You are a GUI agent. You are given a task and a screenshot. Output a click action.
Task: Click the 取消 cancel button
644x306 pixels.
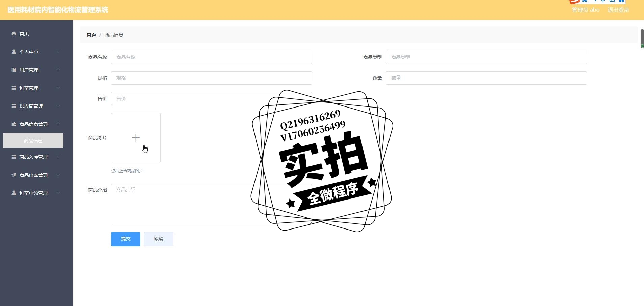pos(159,239)
